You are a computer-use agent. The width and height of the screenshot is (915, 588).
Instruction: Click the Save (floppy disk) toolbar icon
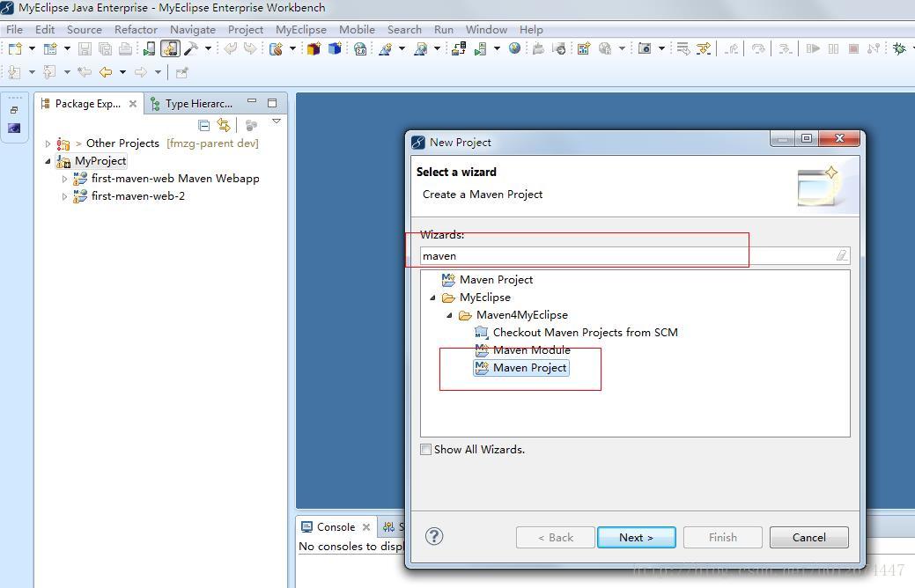[x=85, y=49]
